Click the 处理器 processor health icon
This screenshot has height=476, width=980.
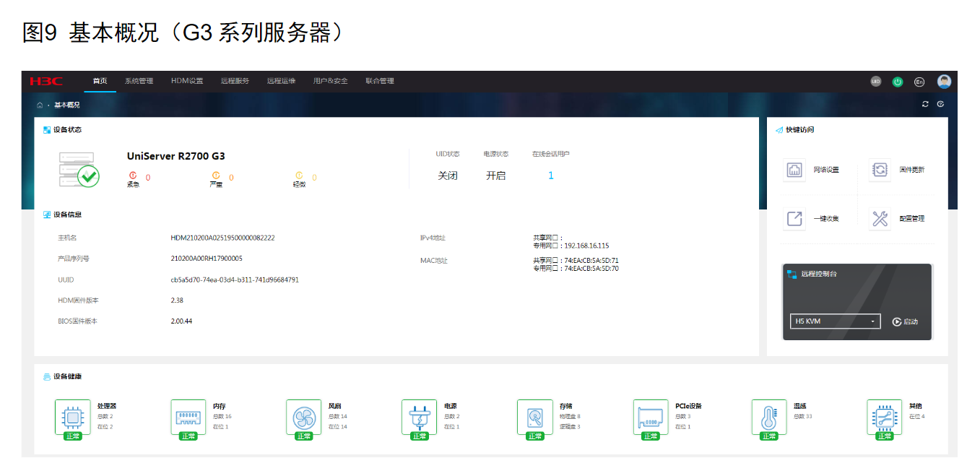pos(73,417)
